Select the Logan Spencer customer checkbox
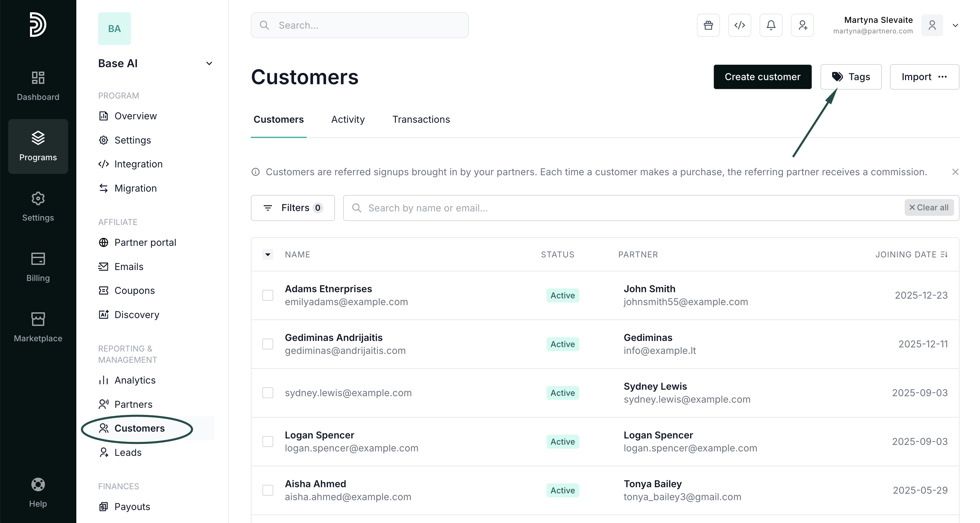 click(268, 442)
